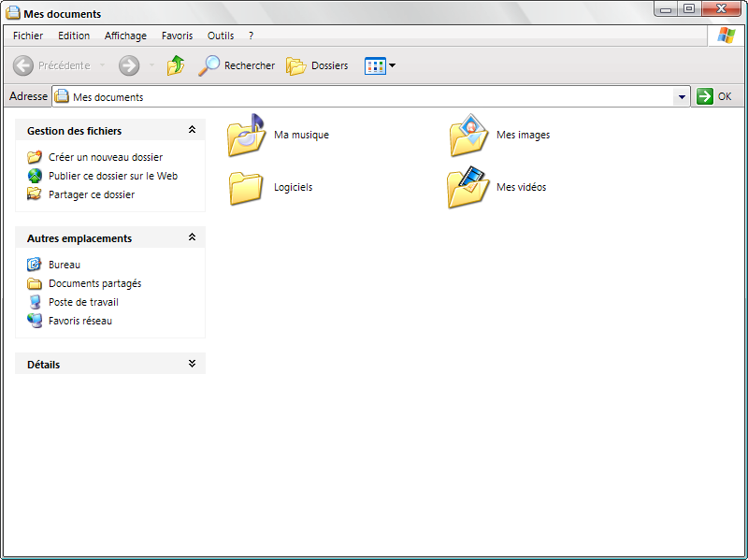748x560 pixels.
Task: Click the Autres emplacements header text
Action: coord(79,238)
